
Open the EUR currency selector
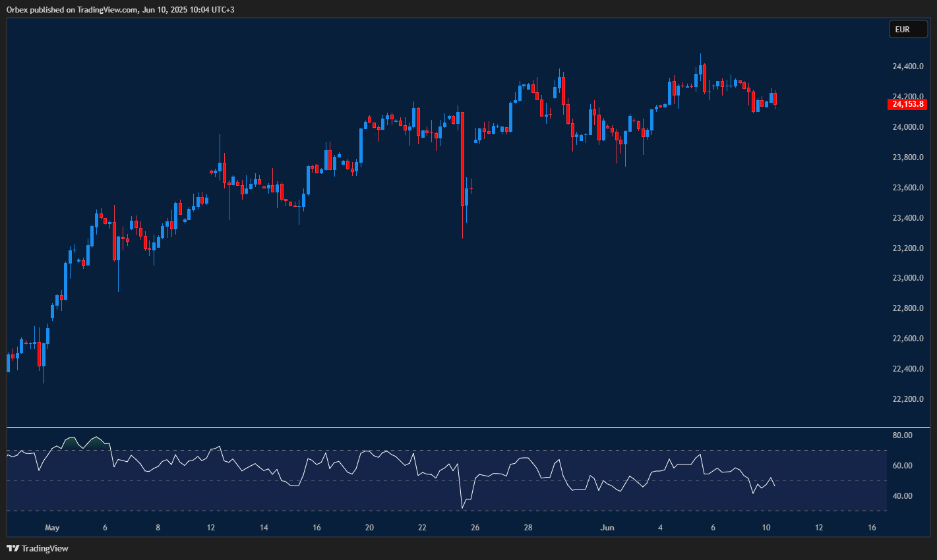pos(908,29)
